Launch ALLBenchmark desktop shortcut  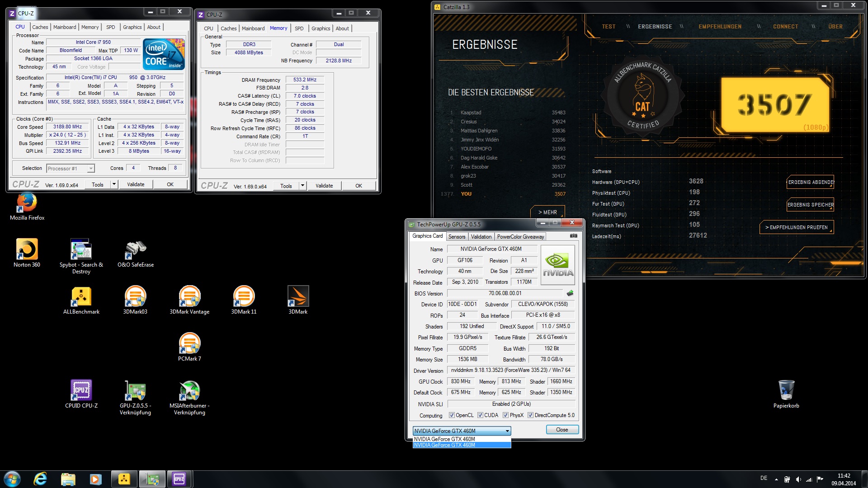tap(81, 300)
